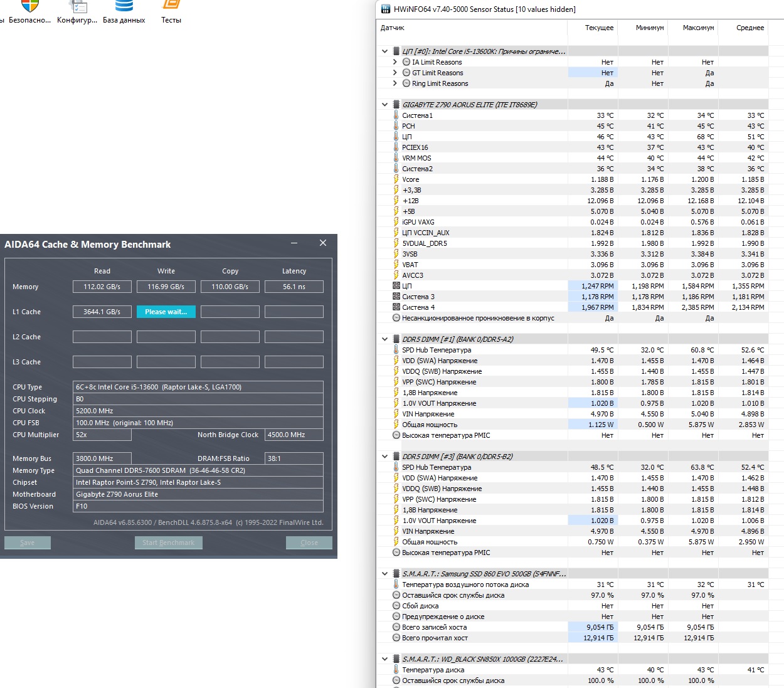Click Close button in AIDA64 benchmark window
The height and width of the screenshot is (688, 784).
click(x=309, y=542)
